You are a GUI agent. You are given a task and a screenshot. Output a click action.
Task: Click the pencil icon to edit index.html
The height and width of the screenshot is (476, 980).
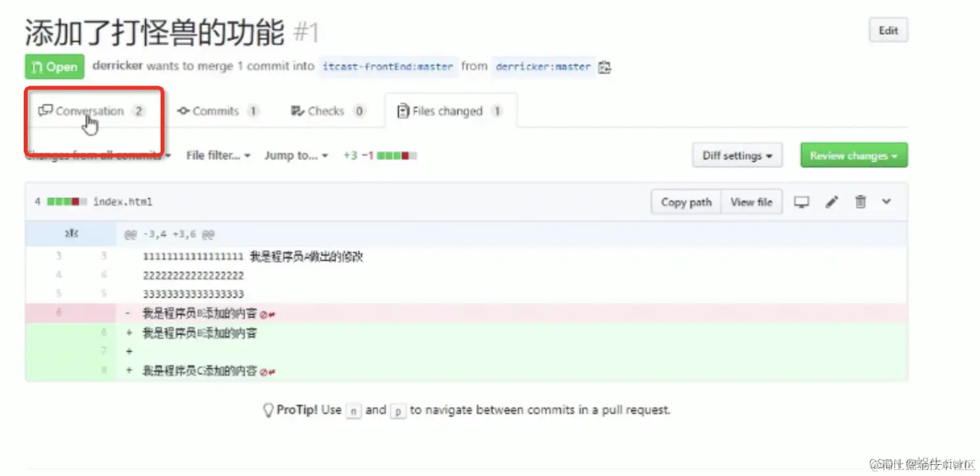point(831,202)
